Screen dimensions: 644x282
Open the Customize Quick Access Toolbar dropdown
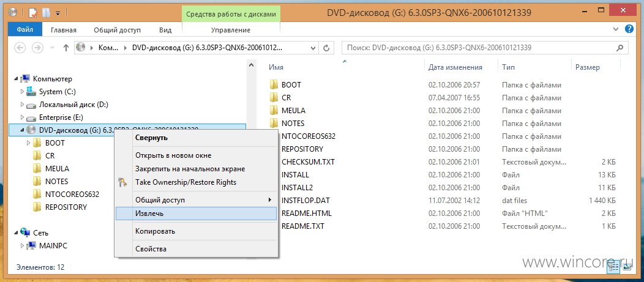pyautogui.click(x=58, y=13)
